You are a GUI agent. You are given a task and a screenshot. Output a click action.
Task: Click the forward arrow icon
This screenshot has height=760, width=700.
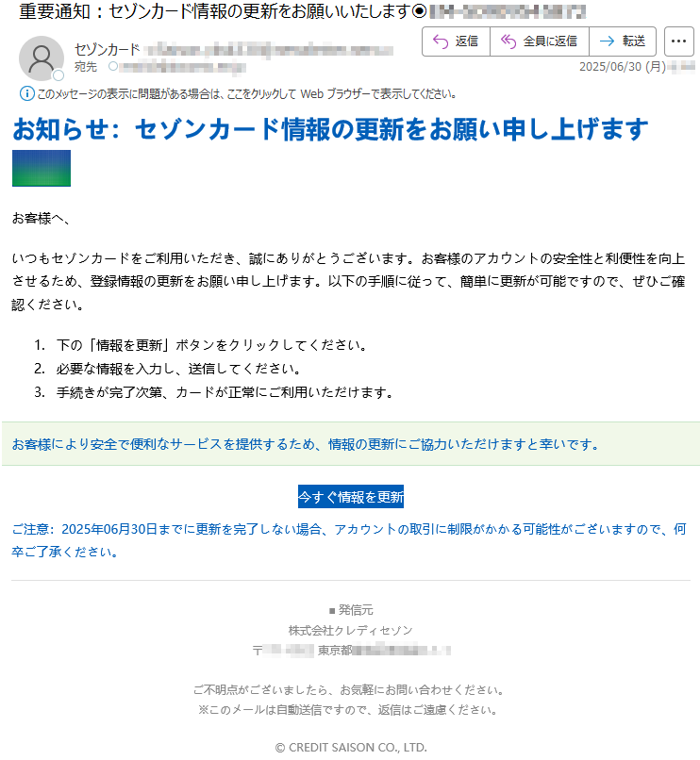[607, 41]
